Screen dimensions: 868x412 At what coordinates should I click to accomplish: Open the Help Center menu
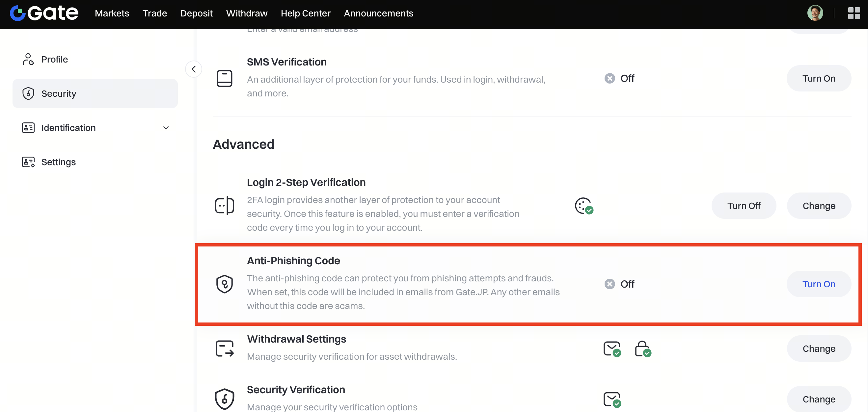305,13
